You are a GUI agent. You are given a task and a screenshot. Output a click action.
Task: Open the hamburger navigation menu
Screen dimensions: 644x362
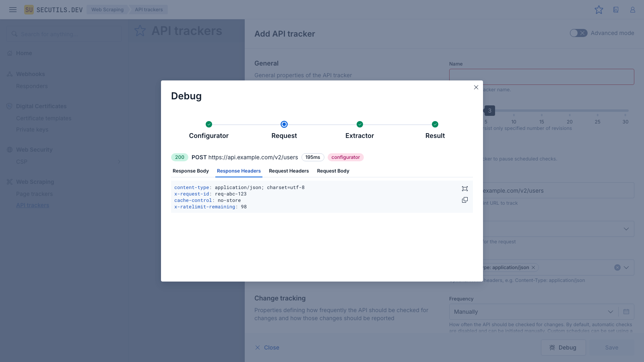[x=13, y=10]
